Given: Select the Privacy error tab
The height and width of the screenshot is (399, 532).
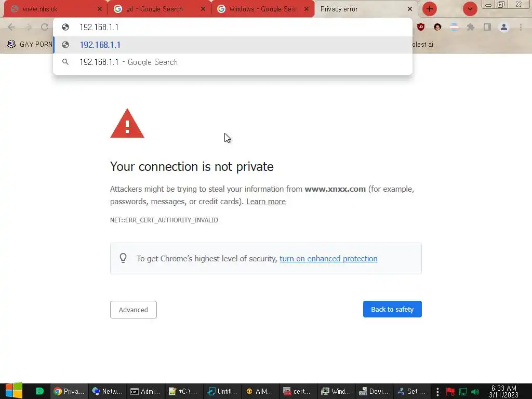Looking at the screenshot, I should point(365,9).
